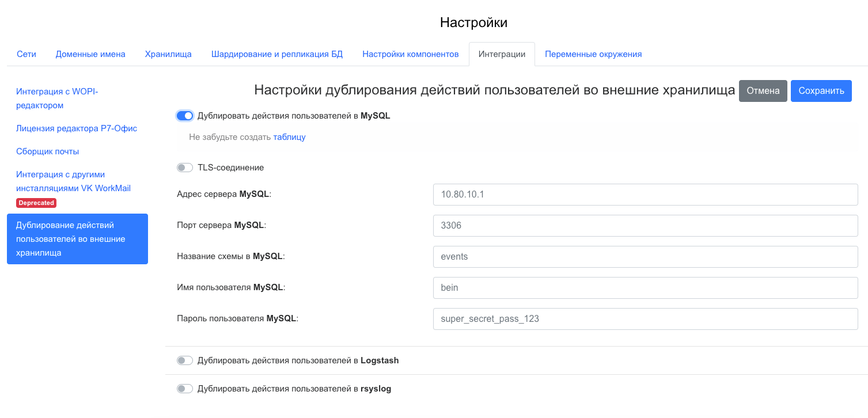Open the Хранилища tab
Screen dimensions: 868x418
[168, 54]
